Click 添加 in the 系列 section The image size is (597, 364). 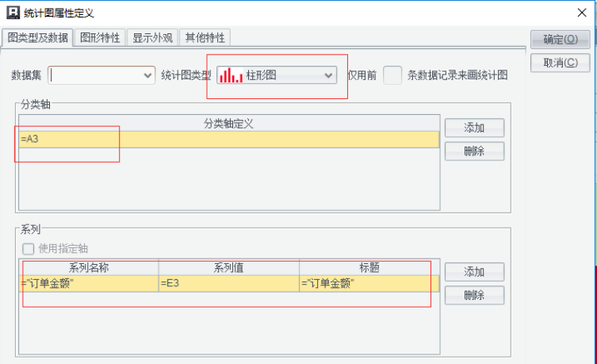click(x=474, y=272)
